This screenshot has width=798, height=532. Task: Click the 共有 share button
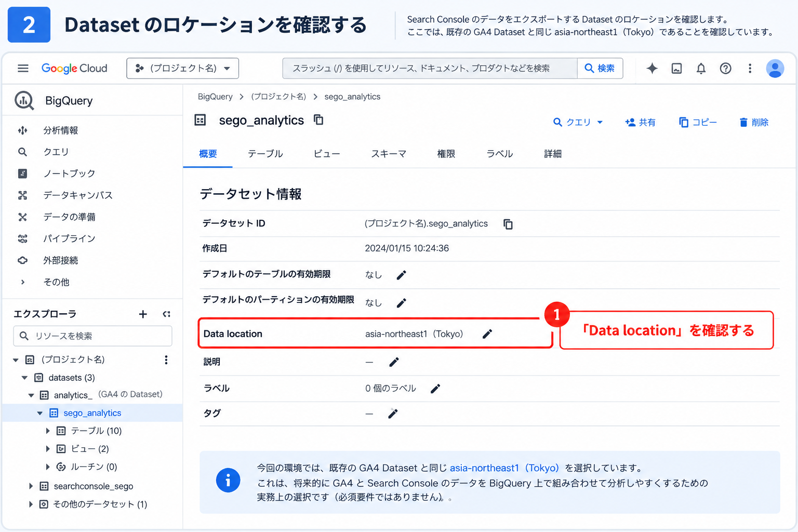coord(640,122)
